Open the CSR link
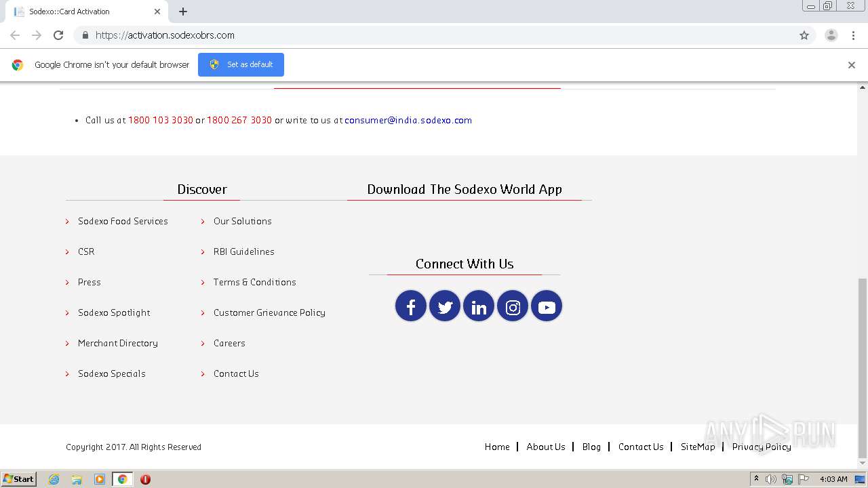 point(86,251)
